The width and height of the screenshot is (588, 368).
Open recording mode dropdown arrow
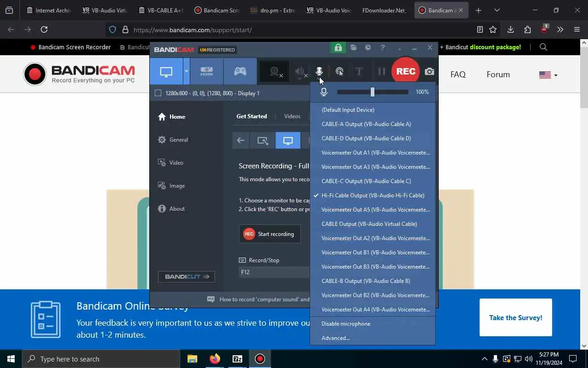pos(187,71)
